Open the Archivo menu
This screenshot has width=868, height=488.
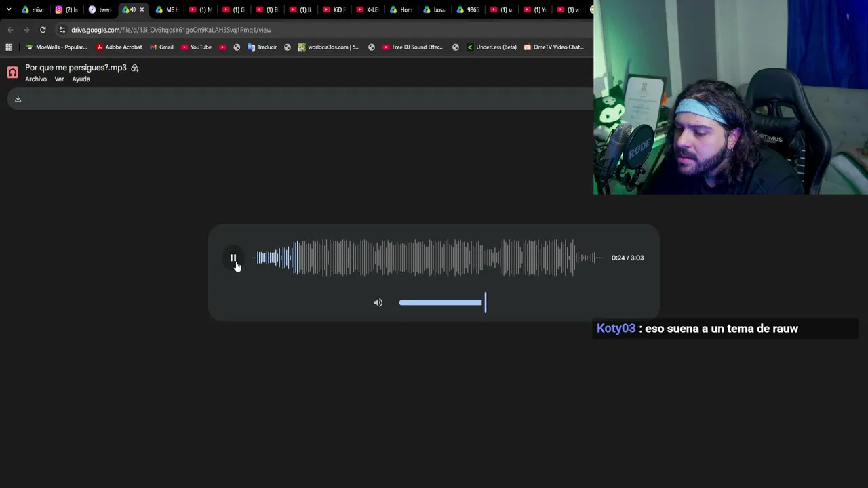[x=36, y=79]
